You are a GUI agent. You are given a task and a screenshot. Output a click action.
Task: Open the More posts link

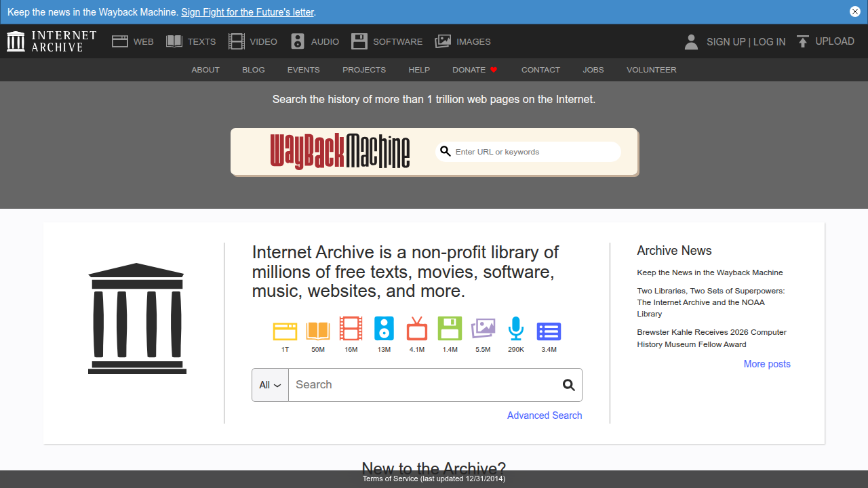(x=767, y=364)
